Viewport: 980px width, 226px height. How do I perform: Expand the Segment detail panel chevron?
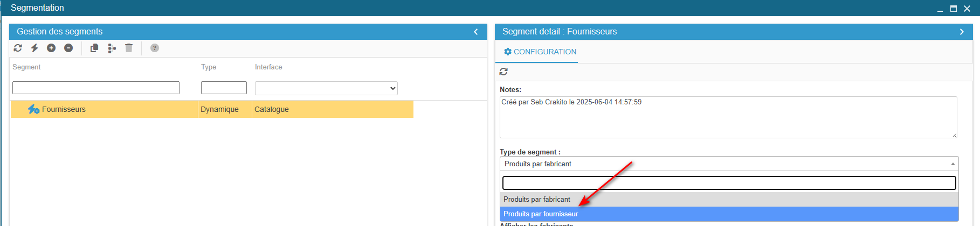pyautogui.click(x=962, y=32)
